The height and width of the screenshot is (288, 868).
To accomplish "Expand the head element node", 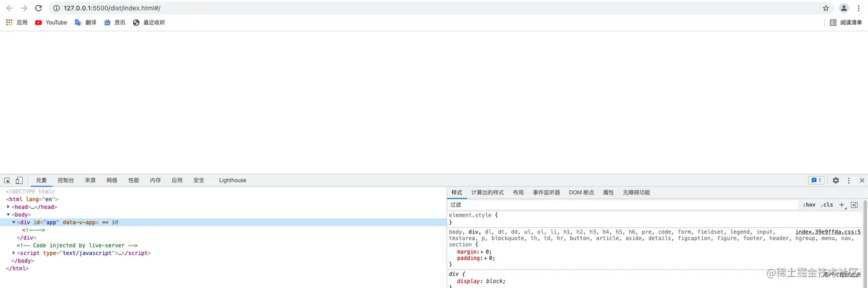I will point(9,207).
